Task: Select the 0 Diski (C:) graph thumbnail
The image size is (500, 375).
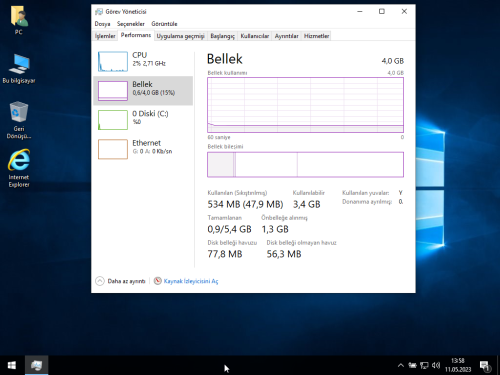Action: pos(113,120)
